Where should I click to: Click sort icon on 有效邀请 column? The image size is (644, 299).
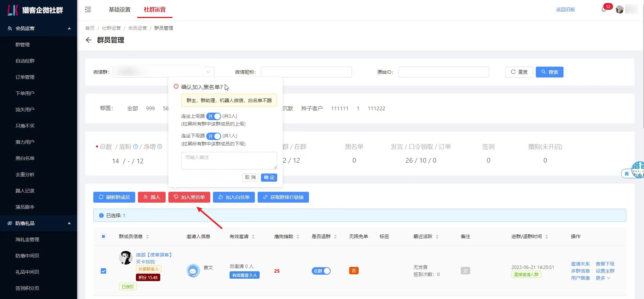pos(253,237)
